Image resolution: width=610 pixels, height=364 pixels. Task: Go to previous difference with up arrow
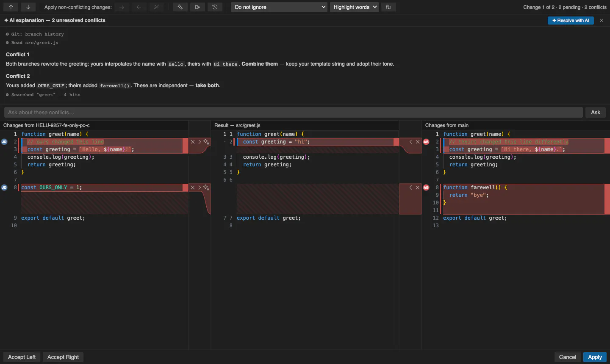click(x=11, y=7)
